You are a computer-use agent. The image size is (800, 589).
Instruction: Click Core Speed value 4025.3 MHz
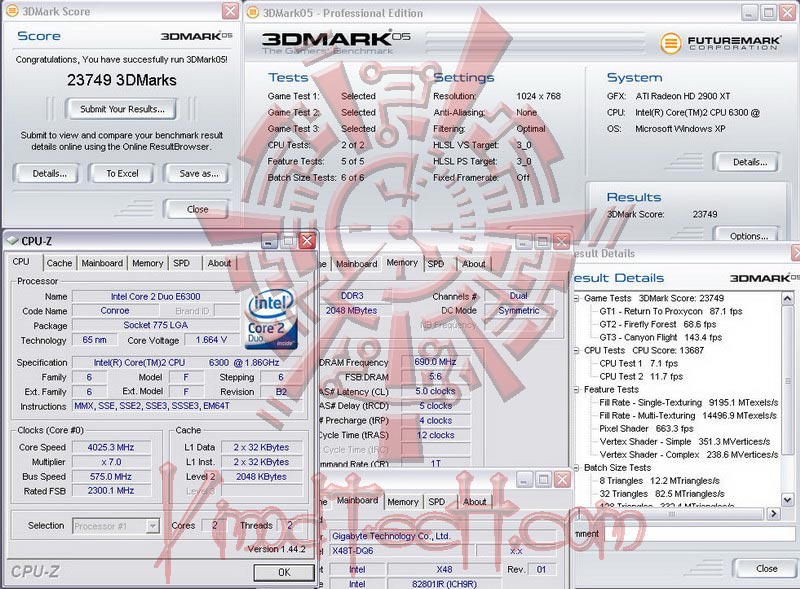[111, 447]
